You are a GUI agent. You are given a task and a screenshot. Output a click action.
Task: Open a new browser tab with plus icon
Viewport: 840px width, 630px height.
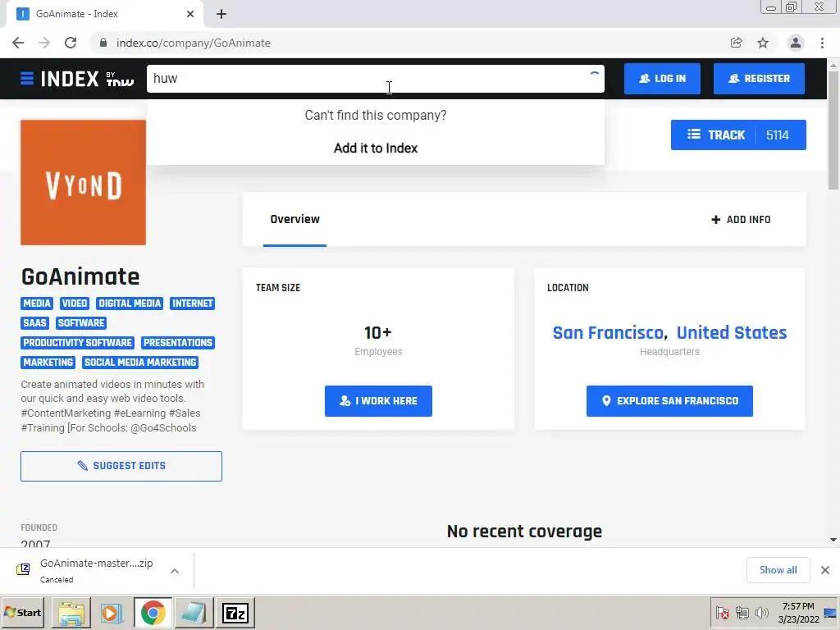pyautogui.click(x=221, y=14)
